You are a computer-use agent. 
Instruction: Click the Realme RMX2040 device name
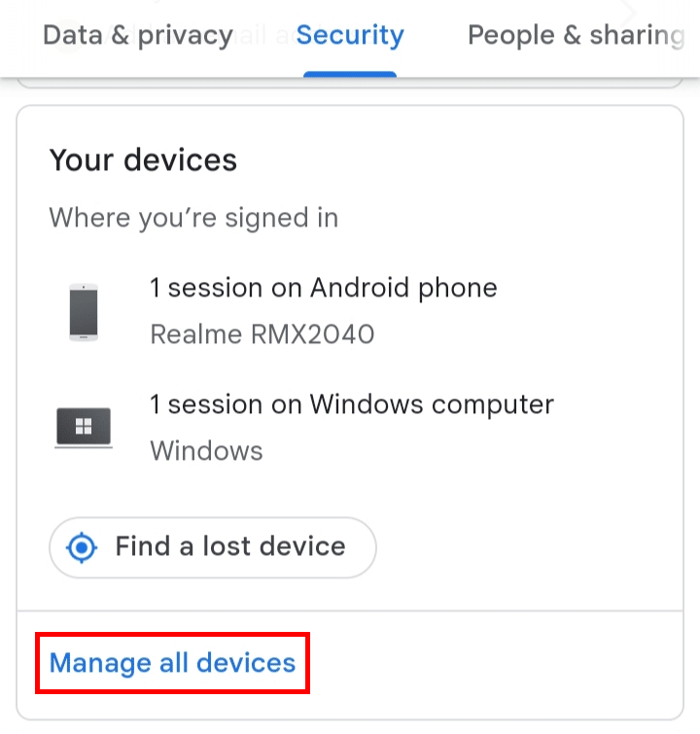[262, 334]
